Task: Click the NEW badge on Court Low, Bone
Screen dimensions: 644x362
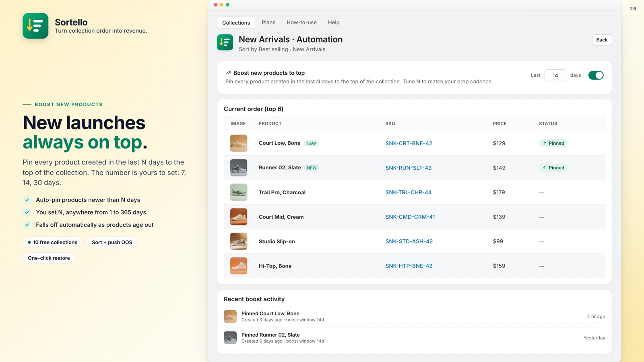Action: pos(311,143)
